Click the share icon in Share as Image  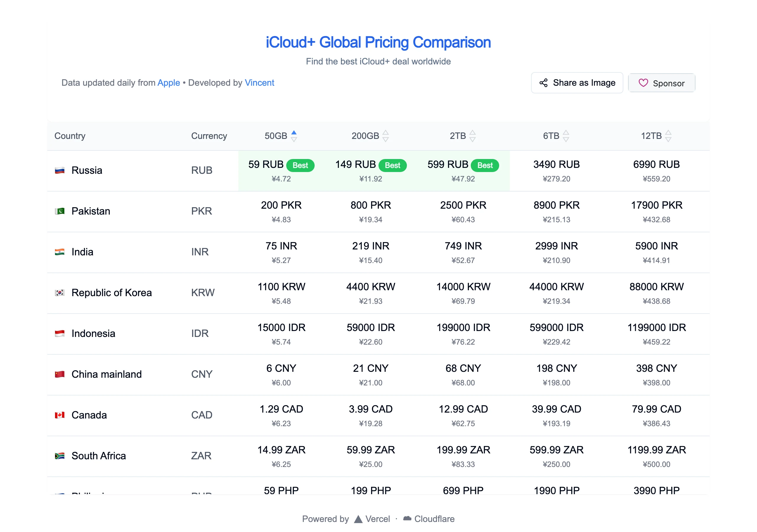(x=543, y=83)
